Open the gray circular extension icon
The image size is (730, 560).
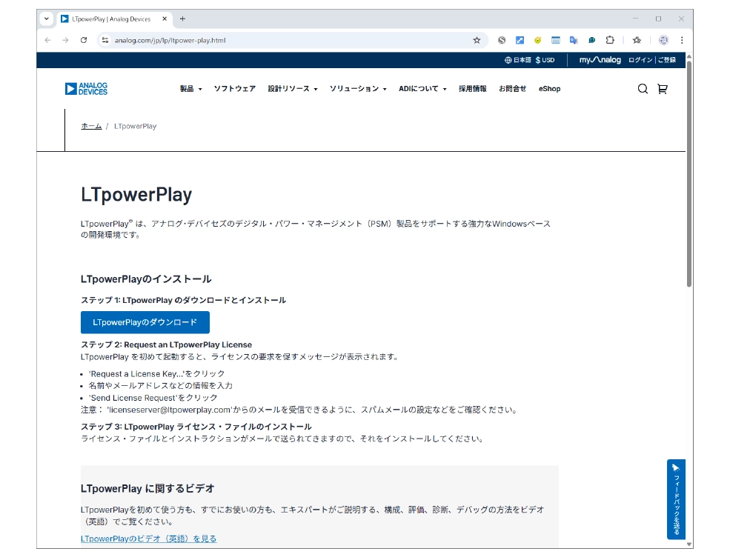[x=502, y=41]
